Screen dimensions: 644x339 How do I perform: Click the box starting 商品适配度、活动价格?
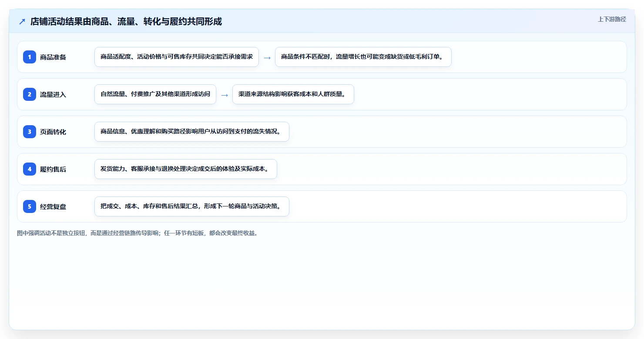177,57
